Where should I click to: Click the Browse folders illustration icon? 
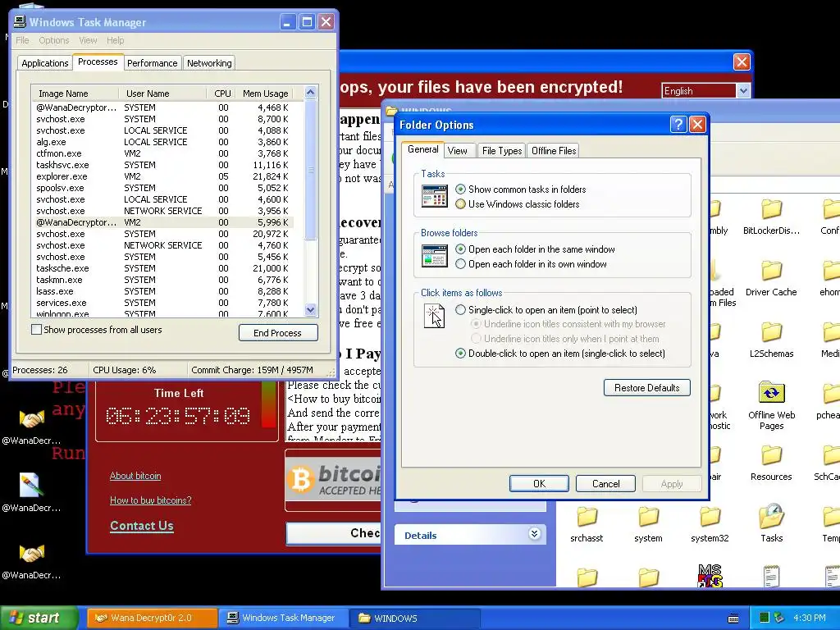tap(435, 256)
